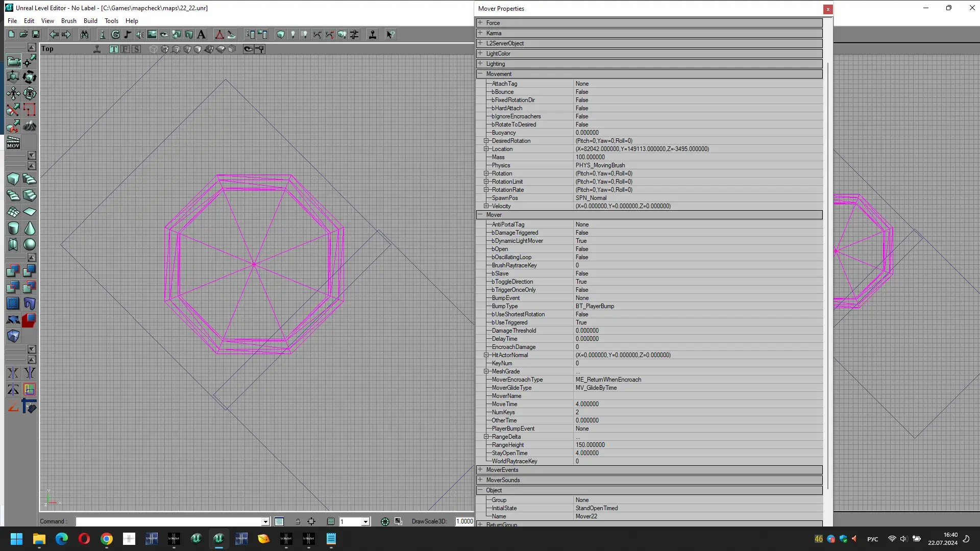Viewport: 980px width, 551px height.
Task: Select the Vertex Editing tool
Action: coord(30,61)
